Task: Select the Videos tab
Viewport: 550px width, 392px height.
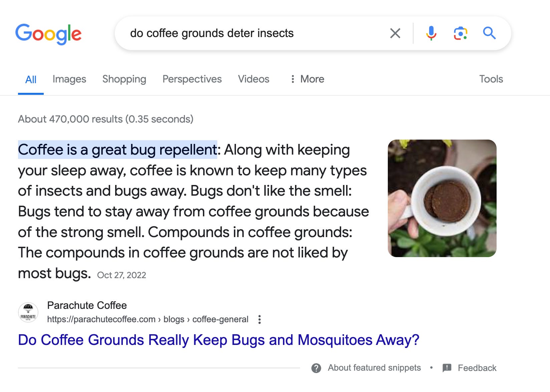Action: click(254, 79)
